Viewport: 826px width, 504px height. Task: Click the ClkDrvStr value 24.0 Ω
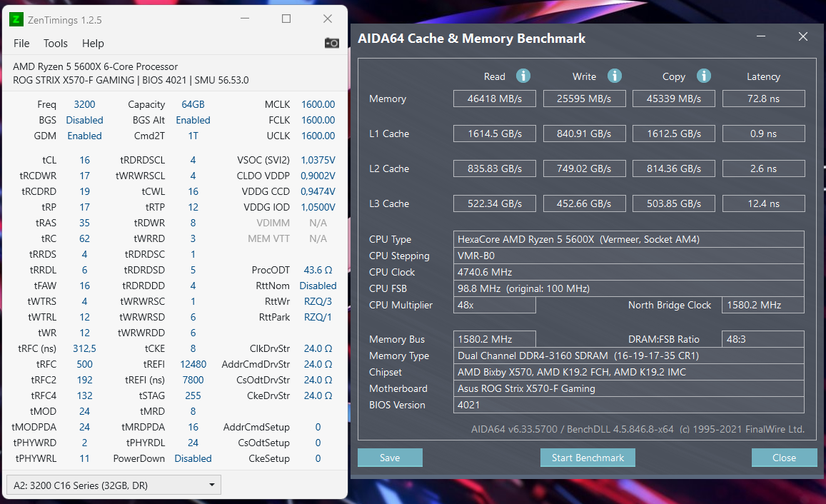pos(318,348)
